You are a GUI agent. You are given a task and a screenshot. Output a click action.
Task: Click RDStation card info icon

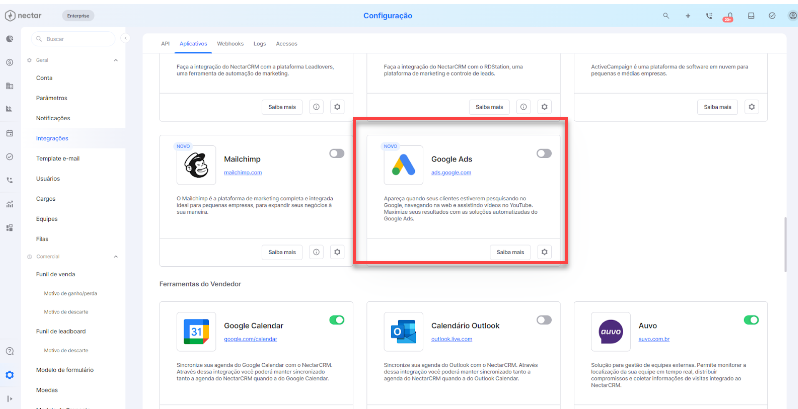[523, 107]
